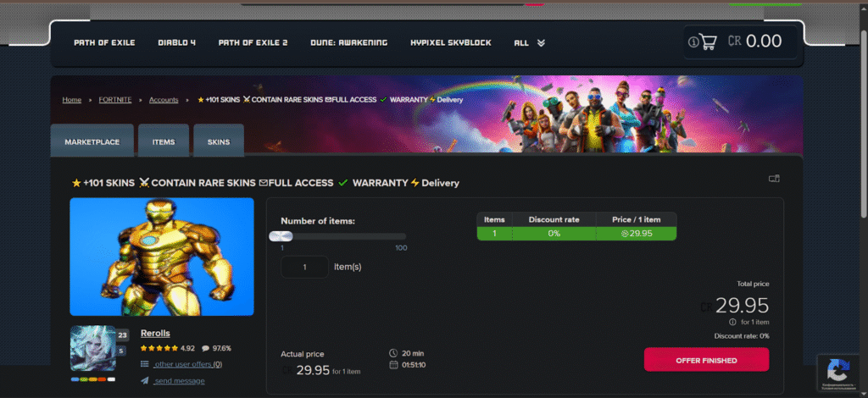
Task: Switch to the MARKETPLACE tab
Action: point(92,142)
